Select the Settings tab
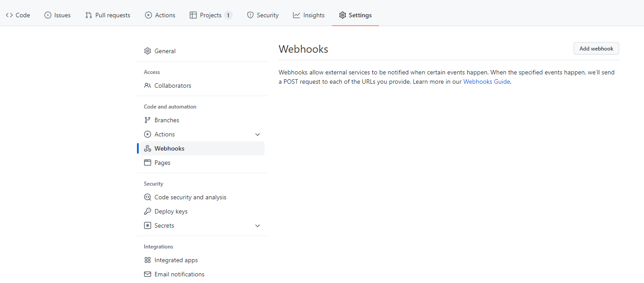Viewport: 644px width, 283px height. click(355, 15)
